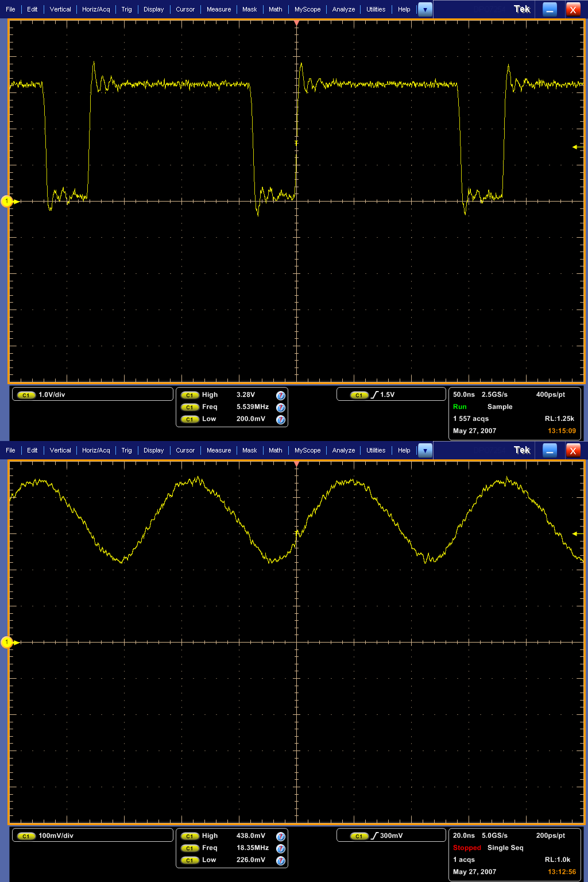Screen dimensions: 588x882
Task: Click the 13:12:56 timestamp
Action: coord(562,872)
